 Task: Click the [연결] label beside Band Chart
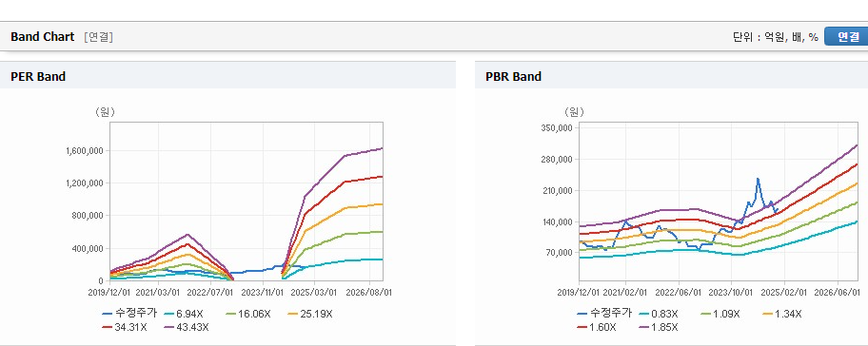pyautogui.click(x=99, y=37)
